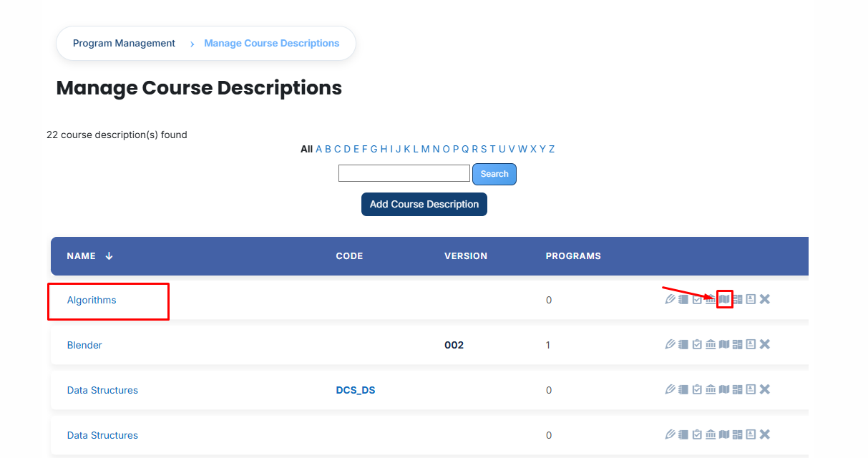868x458 pixels.
Task: Click the institution building icon for Blender
Action: coord(711,344)
